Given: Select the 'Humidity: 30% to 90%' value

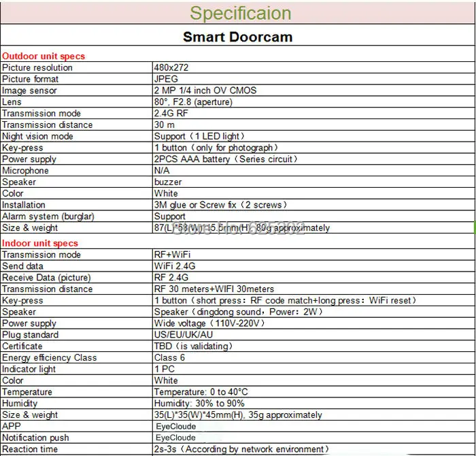Looking at the screenshot, I should point(199,404).
